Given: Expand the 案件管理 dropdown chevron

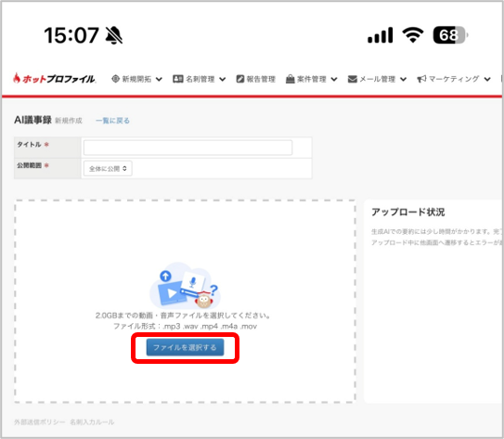Looking at the screenshot, I should click(x=334, y=80).
